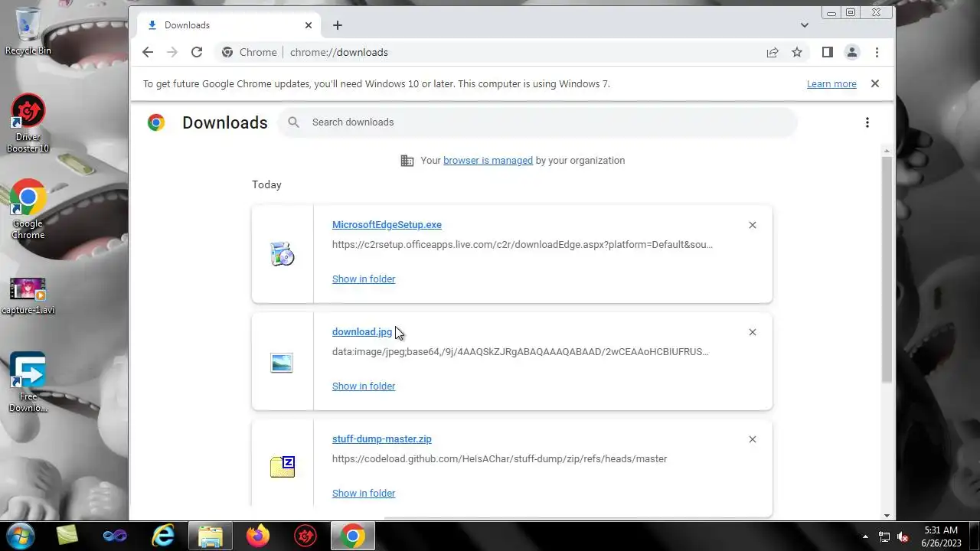Select the Downloads tab
Image resolution: width=980 pixels, height=551 pixels.
(x=230, y=25)
